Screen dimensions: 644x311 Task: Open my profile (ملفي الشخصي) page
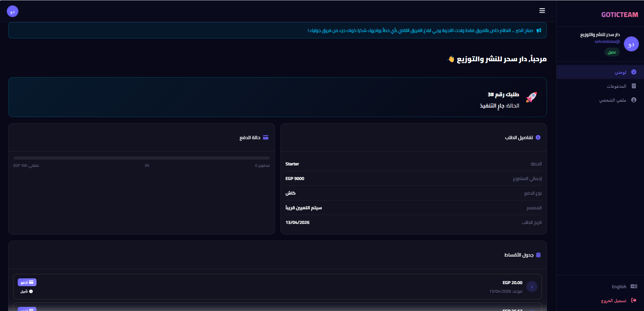[612, 100]
